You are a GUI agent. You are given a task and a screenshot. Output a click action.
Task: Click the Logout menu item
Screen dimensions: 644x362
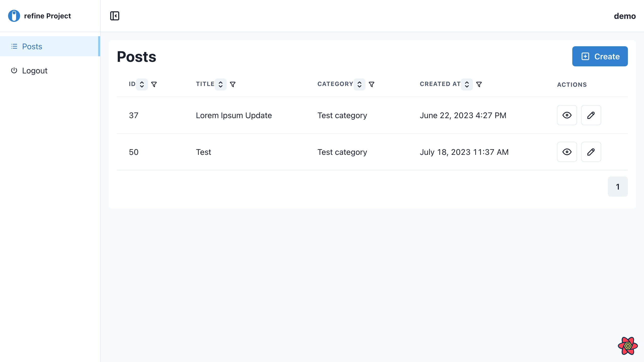coord(34,70)
